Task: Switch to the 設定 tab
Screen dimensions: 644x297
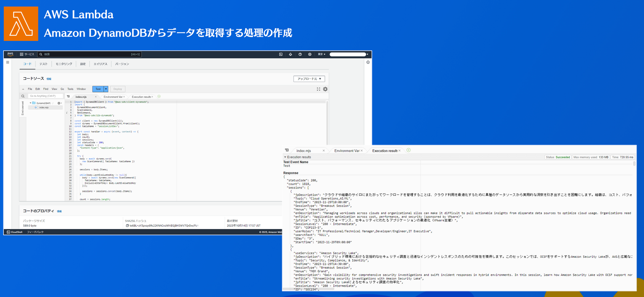Action: pyautogui.click(x=83, y=64)
